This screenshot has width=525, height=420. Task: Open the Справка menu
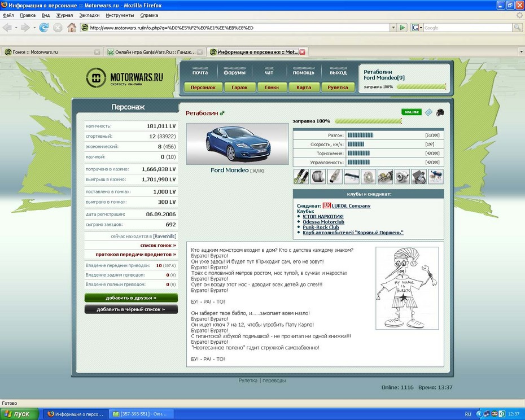point(149,15)
